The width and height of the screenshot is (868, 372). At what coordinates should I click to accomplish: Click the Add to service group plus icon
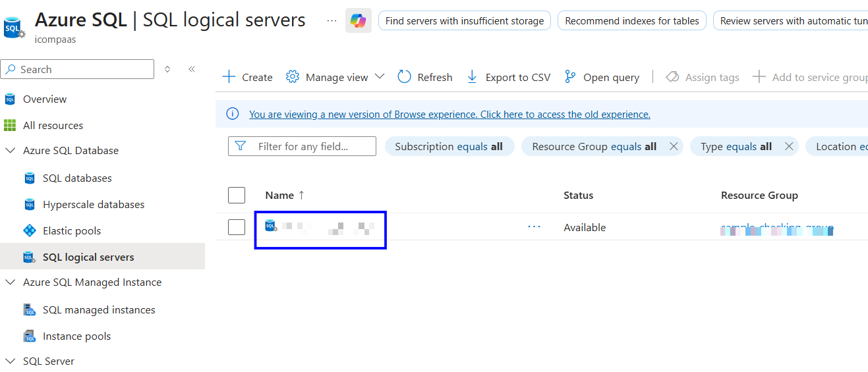(759, 77)
